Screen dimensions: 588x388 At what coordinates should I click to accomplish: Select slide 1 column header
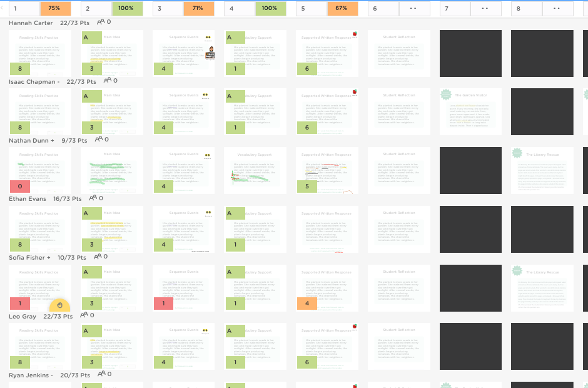(x=24, y=8)
